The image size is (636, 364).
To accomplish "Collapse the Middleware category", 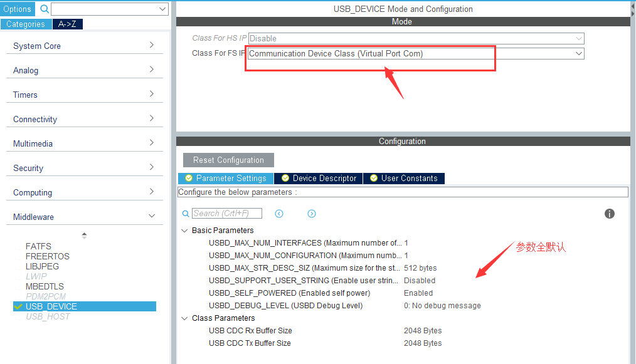I will (85, 217).
